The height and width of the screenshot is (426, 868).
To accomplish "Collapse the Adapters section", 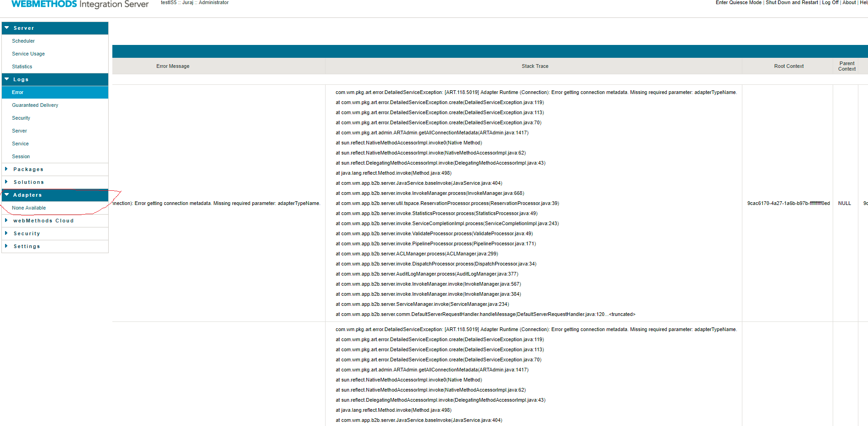I will pos(55,195).
